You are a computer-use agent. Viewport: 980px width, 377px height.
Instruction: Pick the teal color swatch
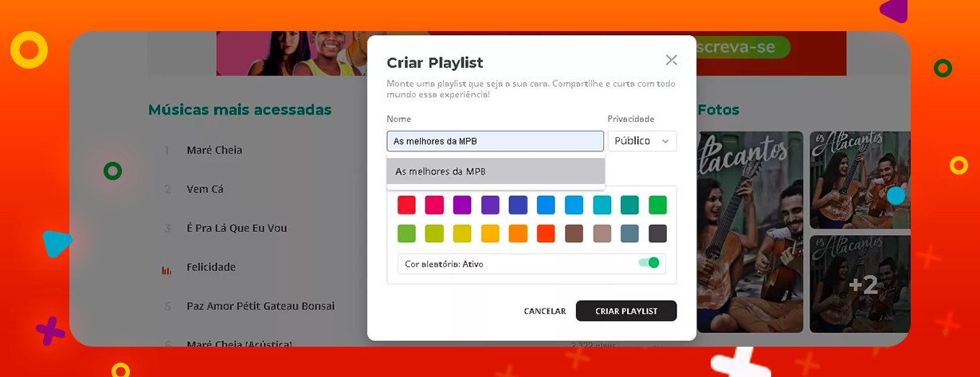pos(629,205)
